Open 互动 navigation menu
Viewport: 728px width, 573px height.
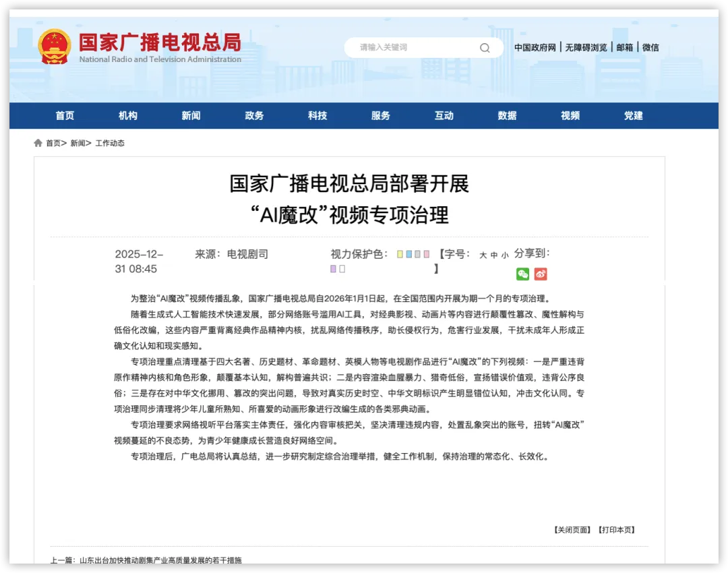pos(444,116)
